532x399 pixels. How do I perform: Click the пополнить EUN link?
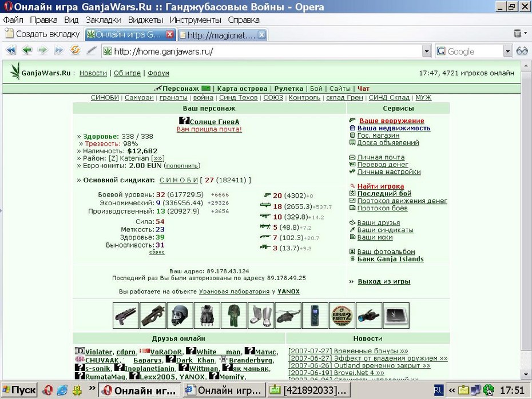[x=182, y=166]
